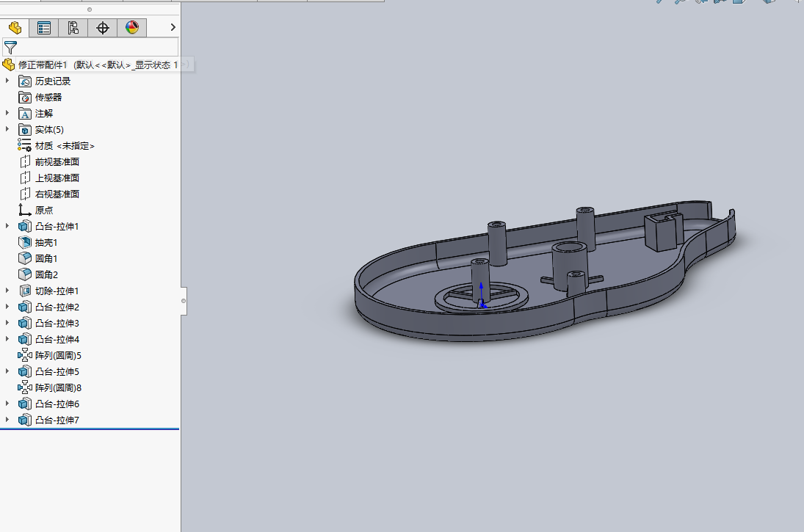Click the 抽壳1 shell feature icon
The height and width of the screenshot is (532, 804).
(25, 242)
